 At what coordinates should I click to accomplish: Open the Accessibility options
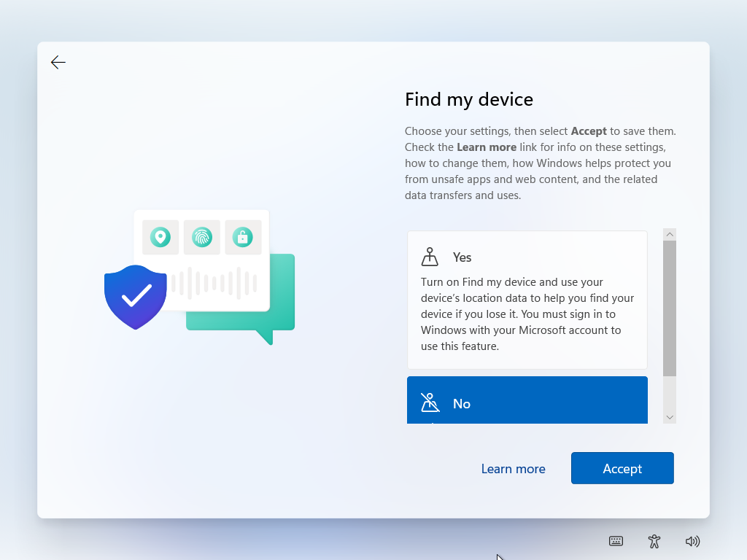[x=654, y=541]
